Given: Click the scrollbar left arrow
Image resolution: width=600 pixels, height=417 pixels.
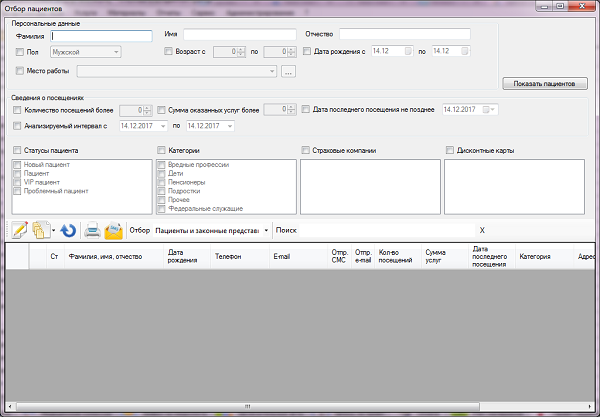Looking at the screenshot, I should (10, 406).
